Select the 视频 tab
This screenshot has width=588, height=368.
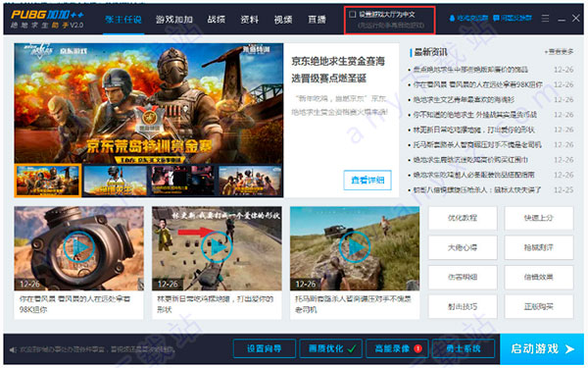click(x=283, y=20)
